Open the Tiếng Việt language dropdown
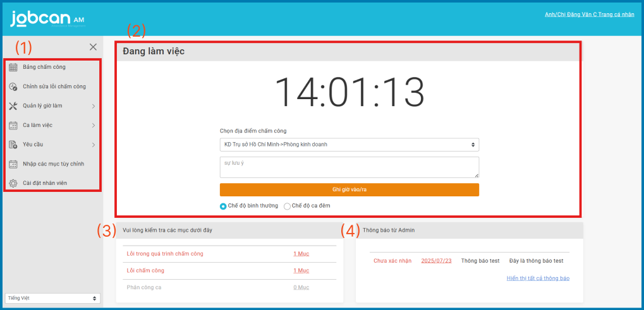Viewport: 644px width, 310px height. 52,298
